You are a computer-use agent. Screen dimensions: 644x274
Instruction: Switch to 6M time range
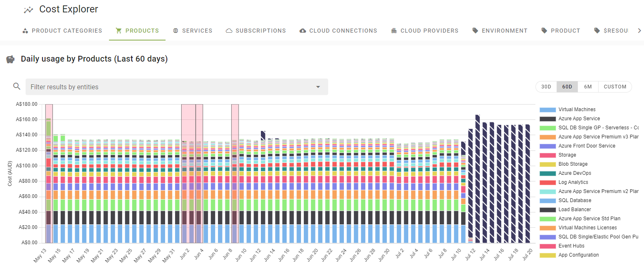tap(588, 87)
